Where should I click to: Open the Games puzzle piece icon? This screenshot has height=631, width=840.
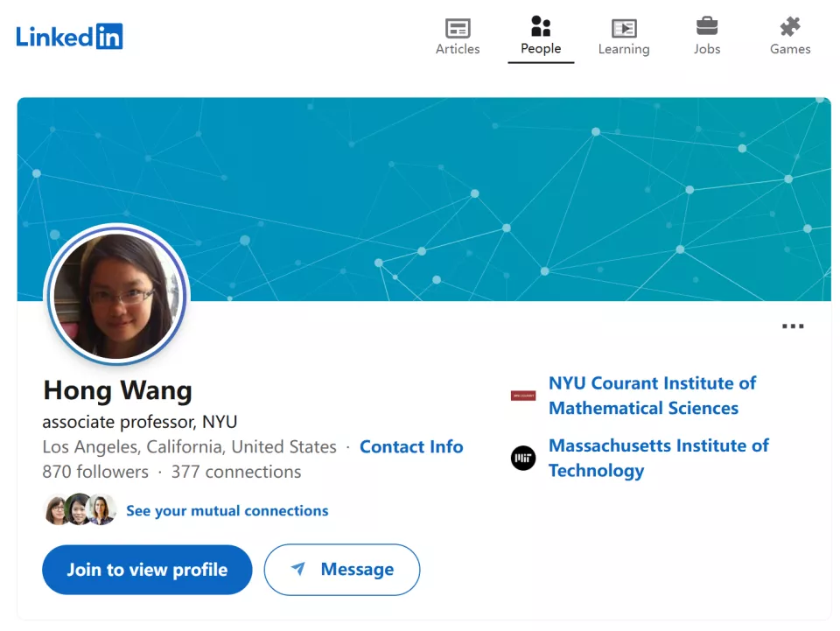click(790, 26)
